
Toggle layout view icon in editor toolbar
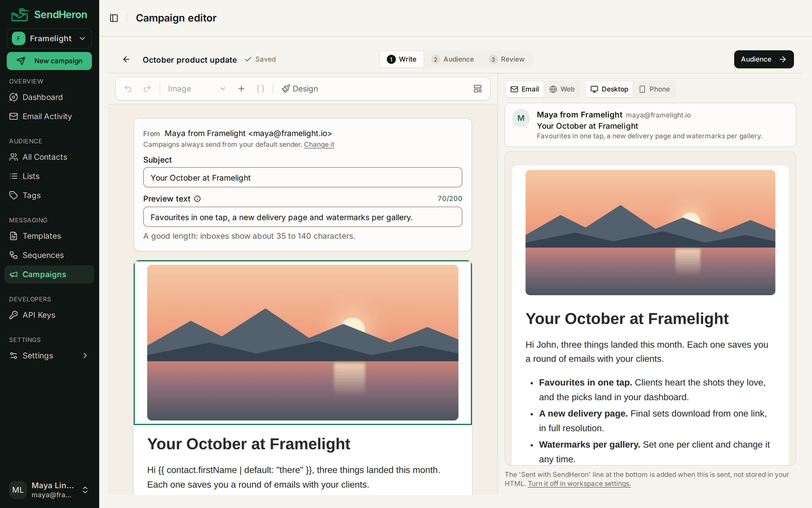[x=478, y=89]
